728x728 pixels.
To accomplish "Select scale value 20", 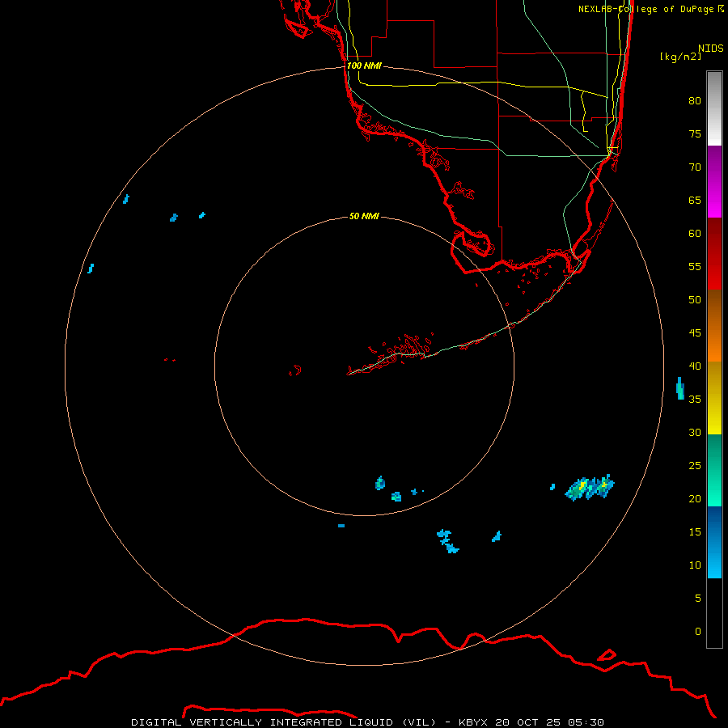I will tap(695, 498).
